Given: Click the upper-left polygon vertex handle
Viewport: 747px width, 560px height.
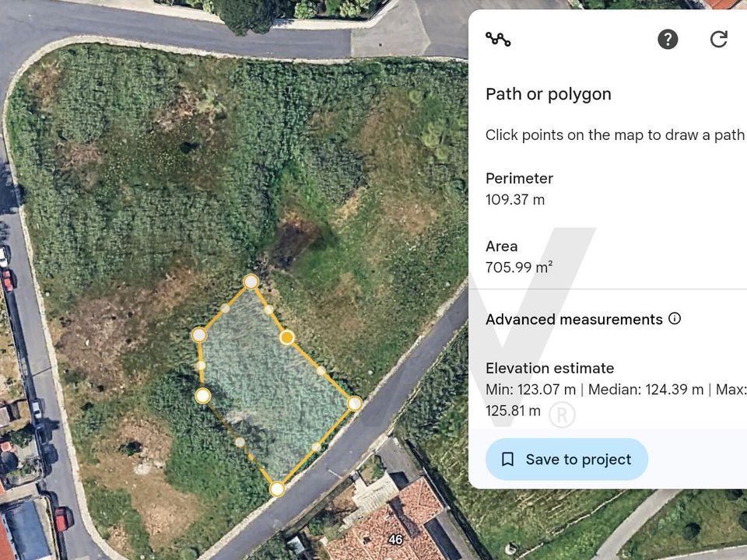Looking at the screenshot, I should click(x=199, y=334).
